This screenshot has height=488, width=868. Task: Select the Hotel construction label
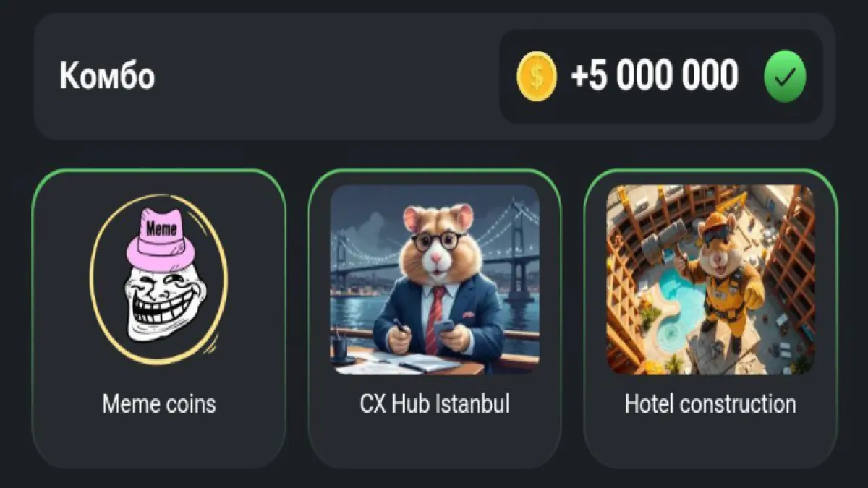(x=710, y=403)
